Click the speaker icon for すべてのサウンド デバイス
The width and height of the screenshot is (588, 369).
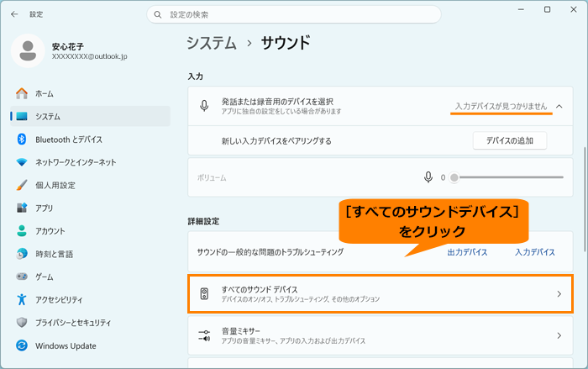204,294
